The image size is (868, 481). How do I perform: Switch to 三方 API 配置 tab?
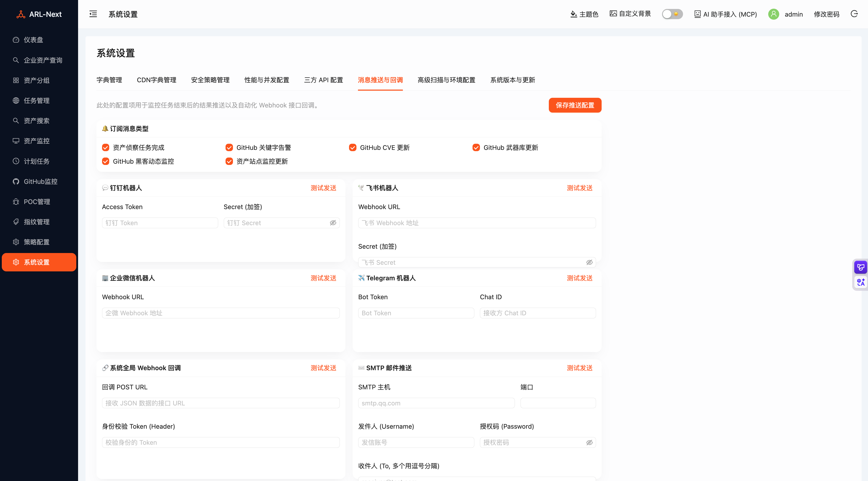(x=324, y=80)
